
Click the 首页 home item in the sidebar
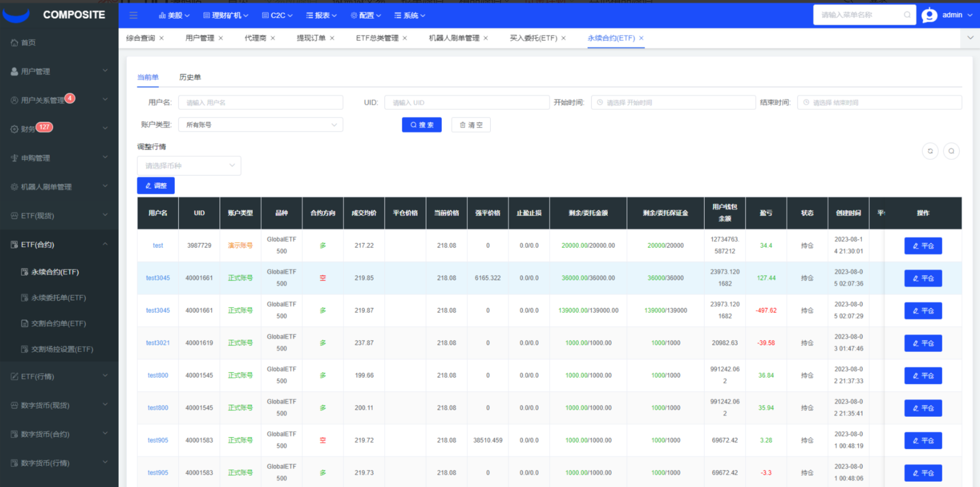click(28, 43)
